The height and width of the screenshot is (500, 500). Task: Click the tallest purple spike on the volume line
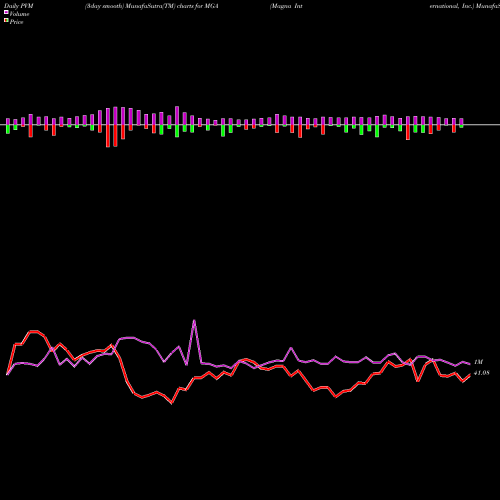coord(194,321)
